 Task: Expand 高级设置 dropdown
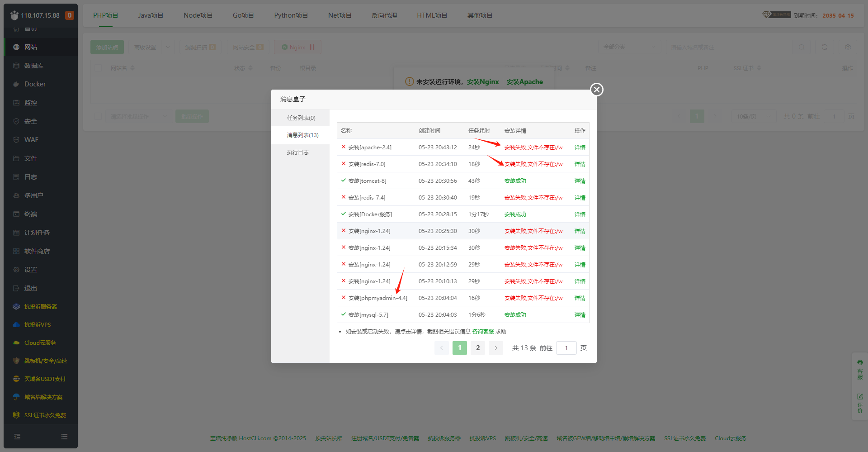coord(152,47)
